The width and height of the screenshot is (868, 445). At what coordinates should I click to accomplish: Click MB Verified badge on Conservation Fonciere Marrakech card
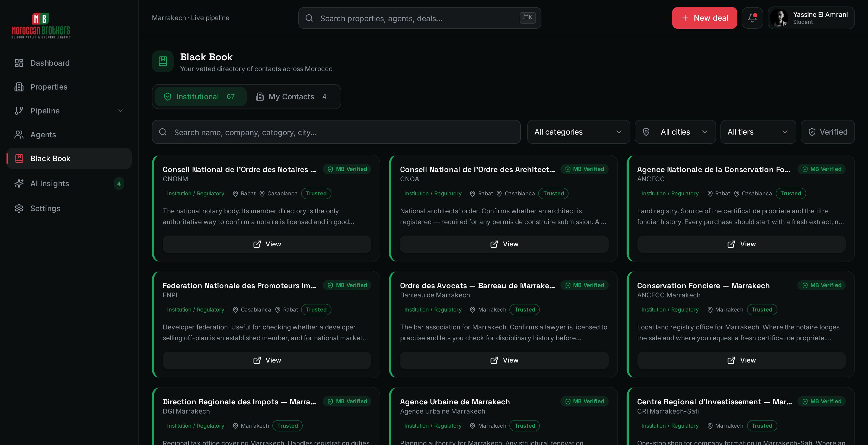point(822,285)
